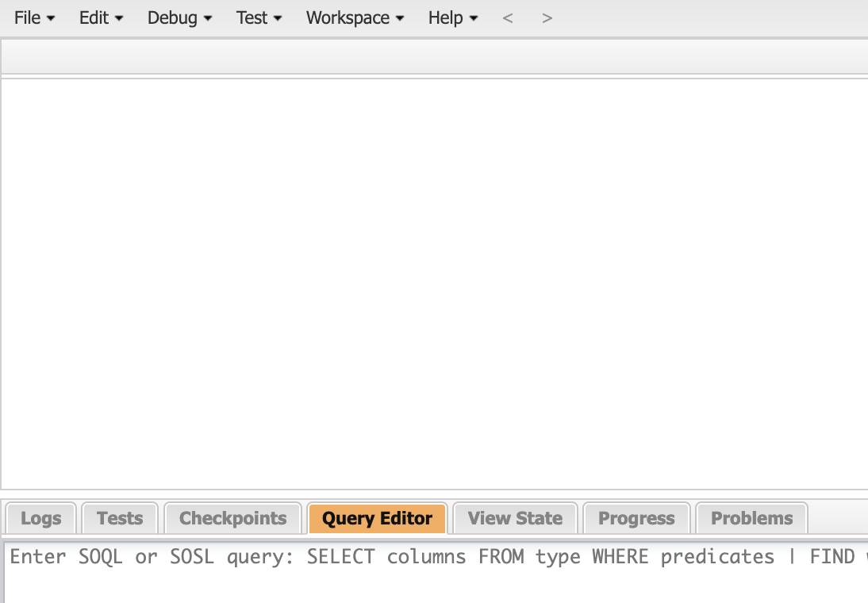The width and height of the screenshot is (868, 603).
Task: Switch to the Progress tab
Action: coord(636,518)
